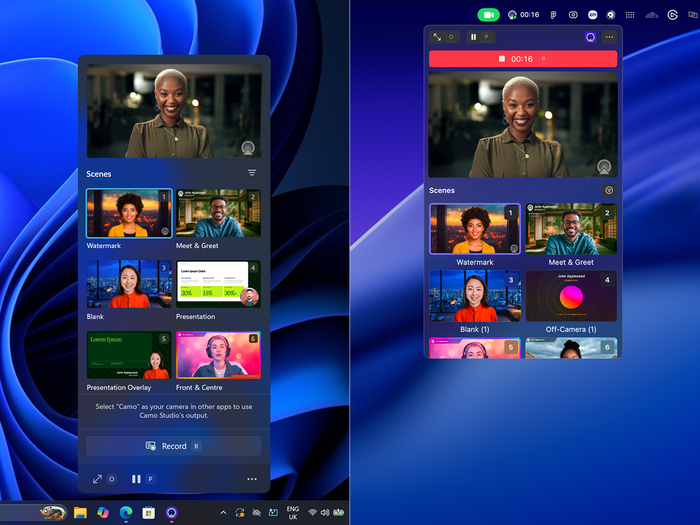
Task: Click the Scenes heading in the Windows panel
Action: 99,174
